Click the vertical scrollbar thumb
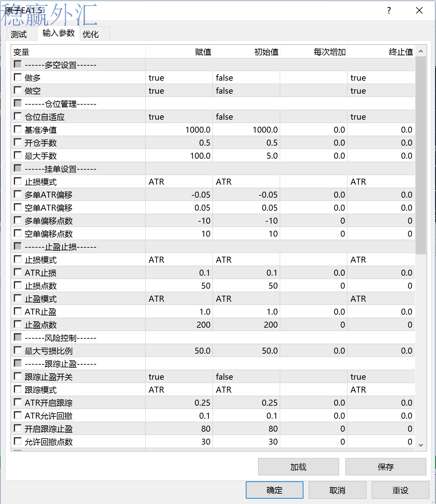 [421, 155]
